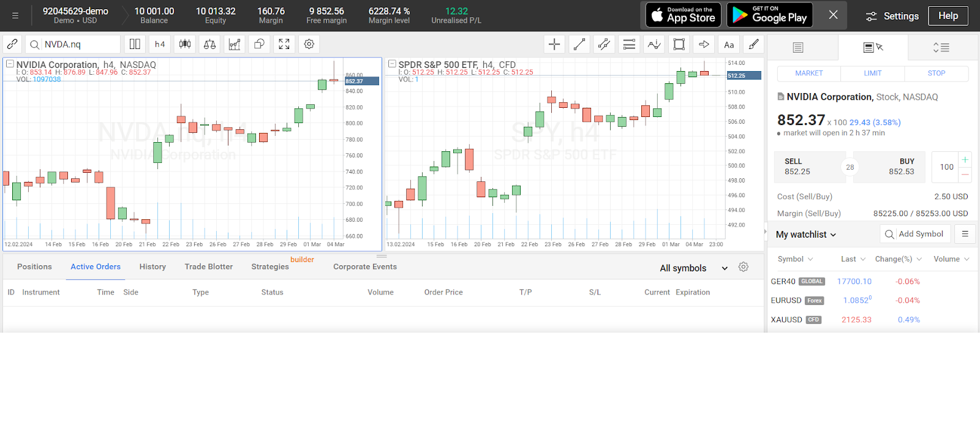Open the Google Play download badge
The height and width of the screenshot is (441, 980).
[x=770, y=15]
